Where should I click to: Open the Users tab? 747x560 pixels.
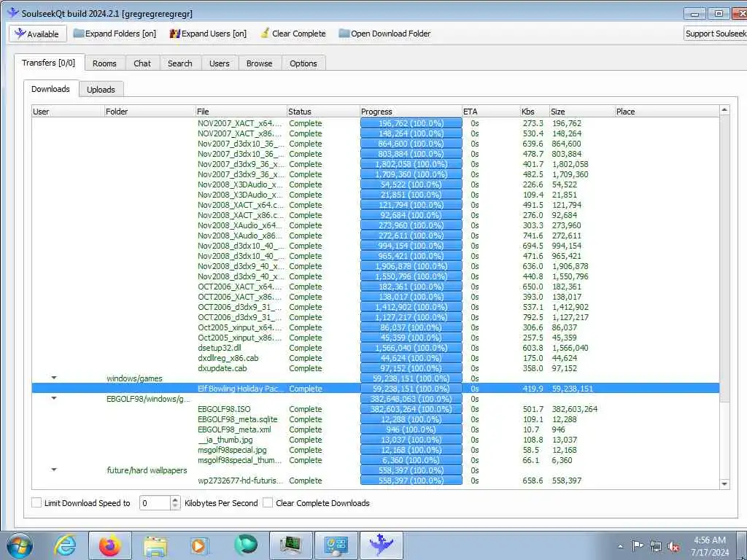tap(219, 63)
